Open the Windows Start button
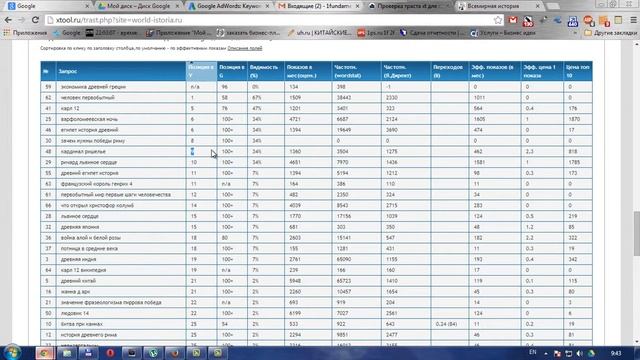 pos(12,353)
